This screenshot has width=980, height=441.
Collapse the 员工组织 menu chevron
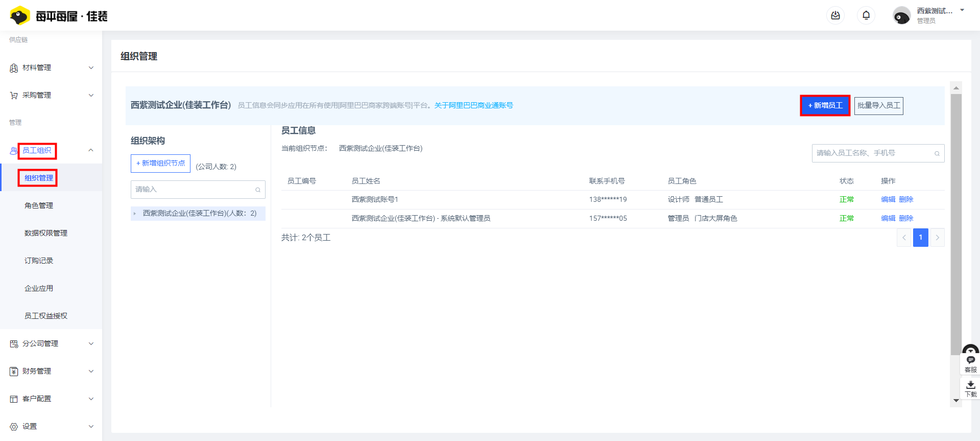pyautogui.click(x=91, y=150)
